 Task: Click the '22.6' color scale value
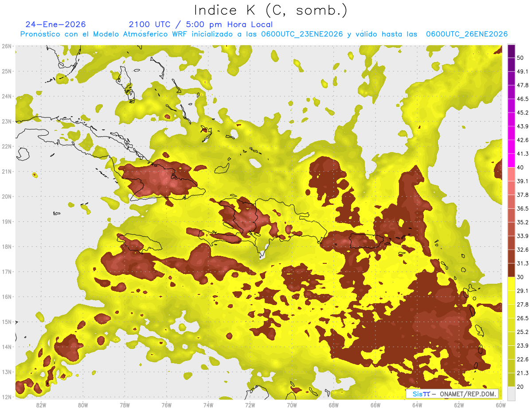tap(523, 359)
